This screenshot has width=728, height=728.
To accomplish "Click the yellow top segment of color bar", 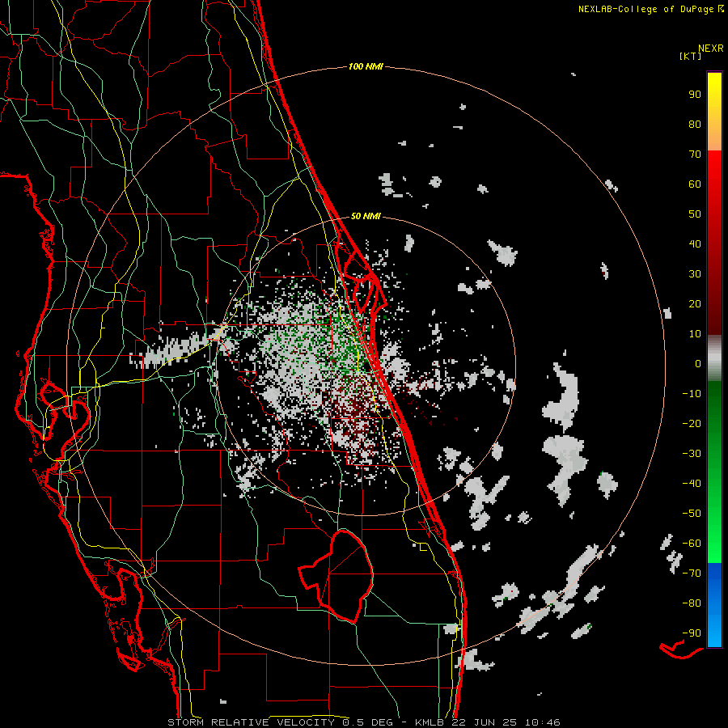I will click(714, 112).
